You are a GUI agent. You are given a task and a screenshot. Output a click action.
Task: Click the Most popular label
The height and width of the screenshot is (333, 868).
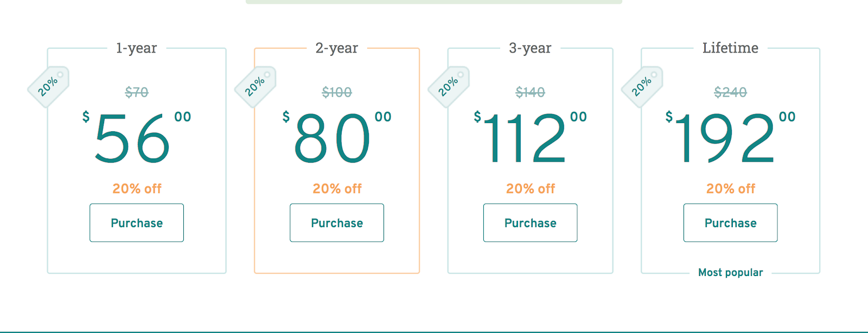point(730,272)
